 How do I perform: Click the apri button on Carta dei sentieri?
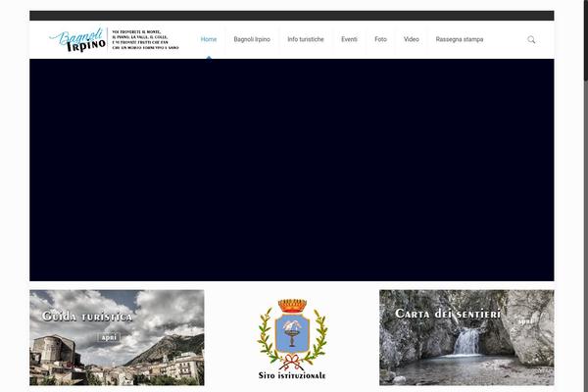click(525, 321)
